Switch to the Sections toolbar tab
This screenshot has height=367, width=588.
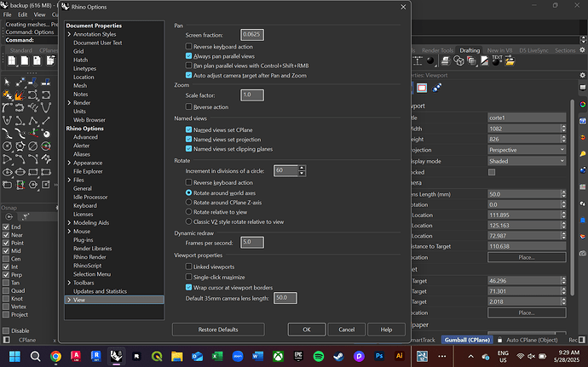(x=565, y=50)
